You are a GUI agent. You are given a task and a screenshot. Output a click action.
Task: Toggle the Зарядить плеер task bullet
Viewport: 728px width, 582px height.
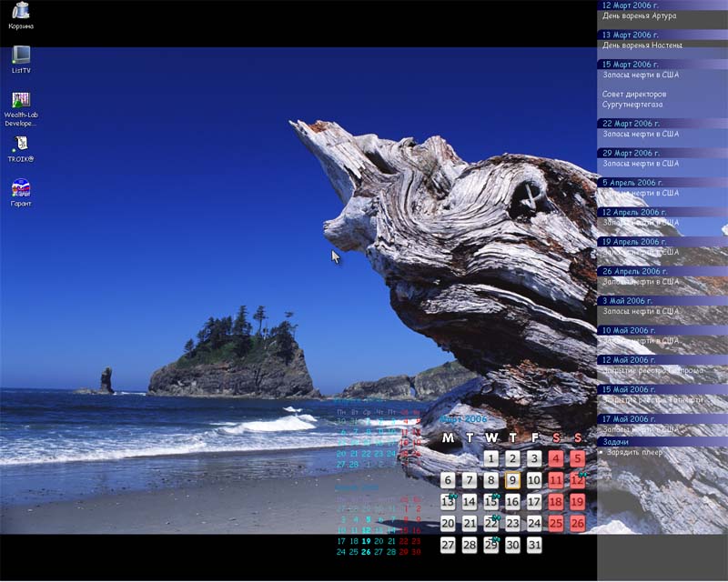tap(602, 452)
